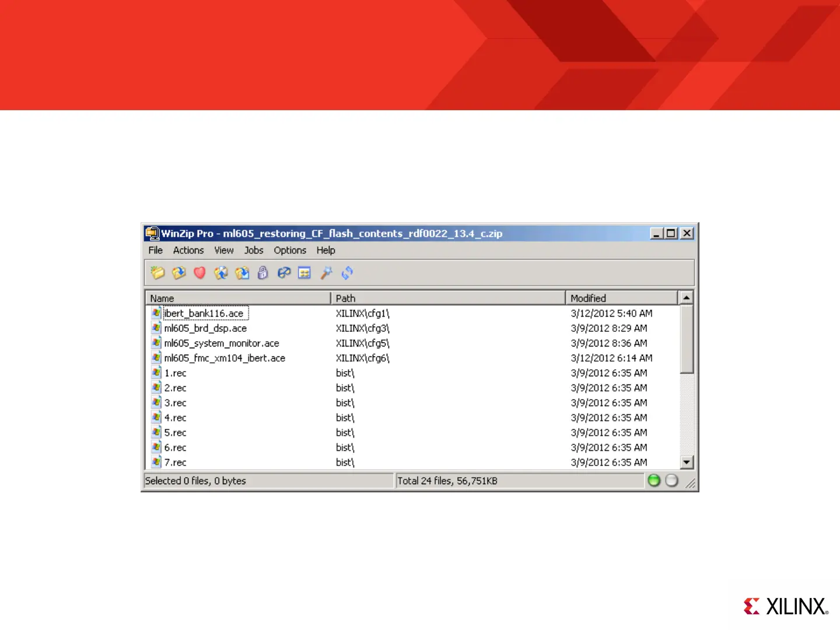The image size is (840, 630).
Task: Open the Actions menu
Action: pos(188,250)
